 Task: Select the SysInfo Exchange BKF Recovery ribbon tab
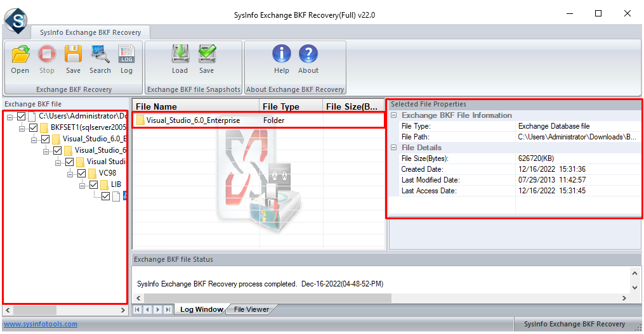click(90, 32)
